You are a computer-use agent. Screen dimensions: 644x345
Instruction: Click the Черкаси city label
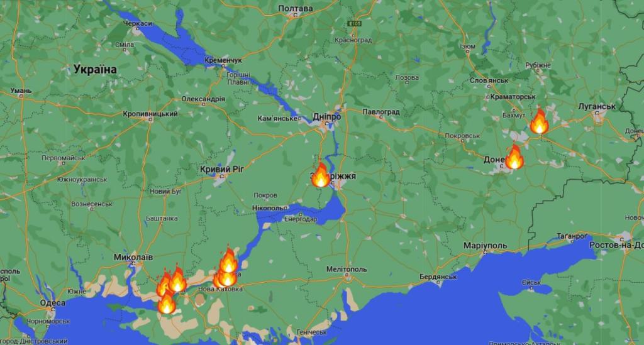137,24
